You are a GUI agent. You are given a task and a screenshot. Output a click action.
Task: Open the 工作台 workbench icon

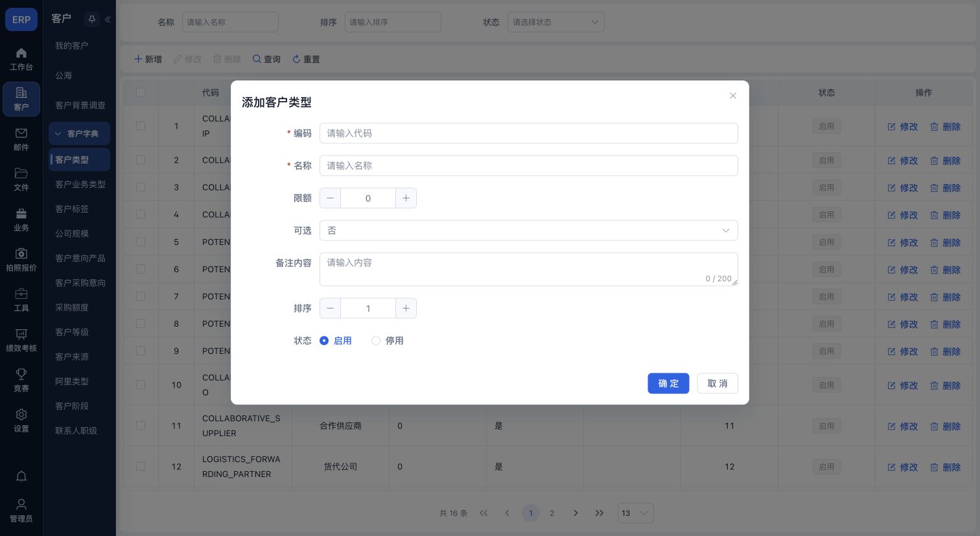click(x=21, y=53)
